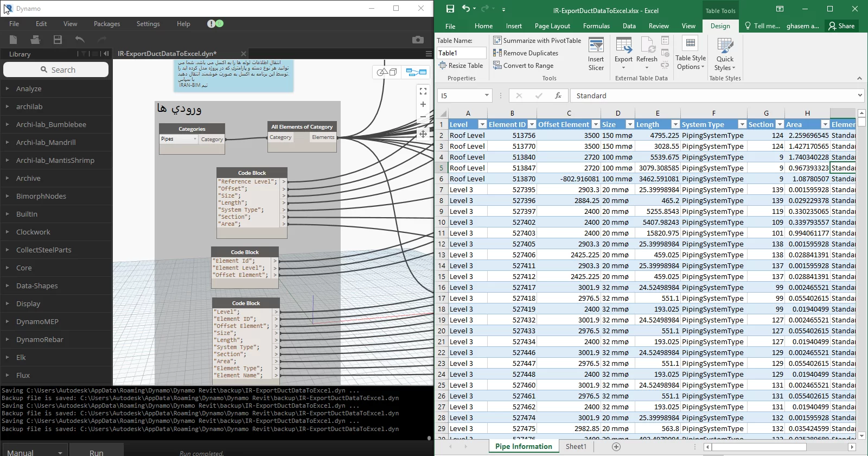Enable graph view navigation toggle

[x=416, y=72]
